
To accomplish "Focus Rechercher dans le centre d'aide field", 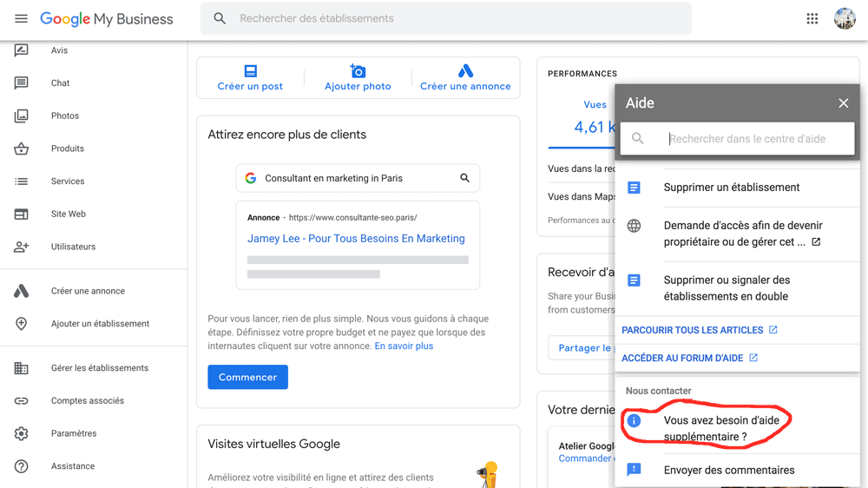I will (737, 138).
